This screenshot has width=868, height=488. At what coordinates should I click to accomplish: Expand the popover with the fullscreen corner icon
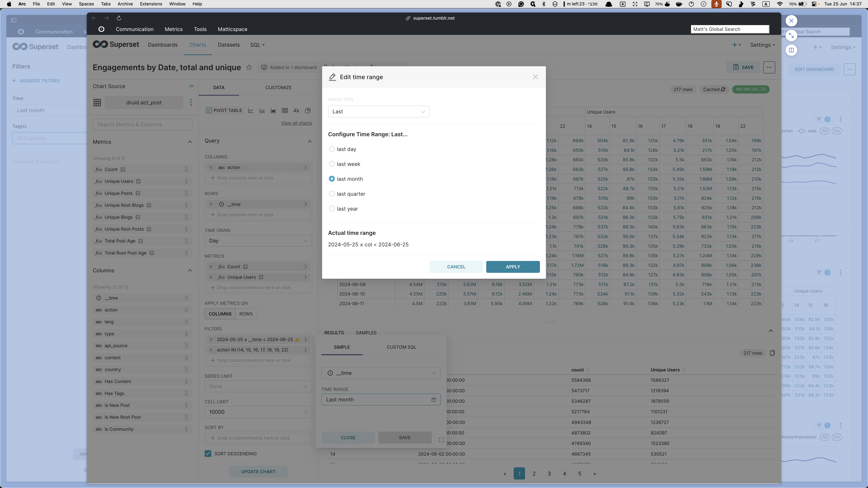[x=441, y=440]
